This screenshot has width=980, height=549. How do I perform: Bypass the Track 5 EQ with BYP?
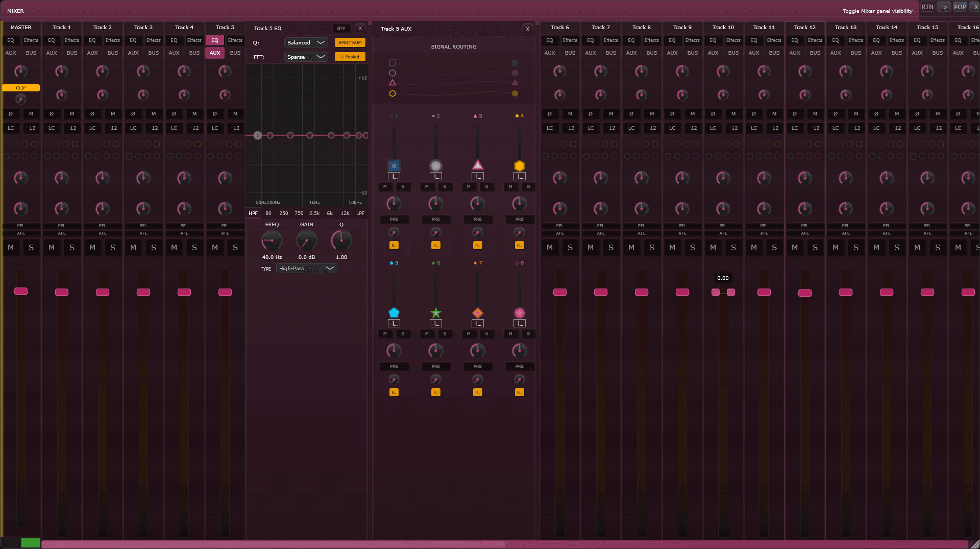(x=341, y=29)
